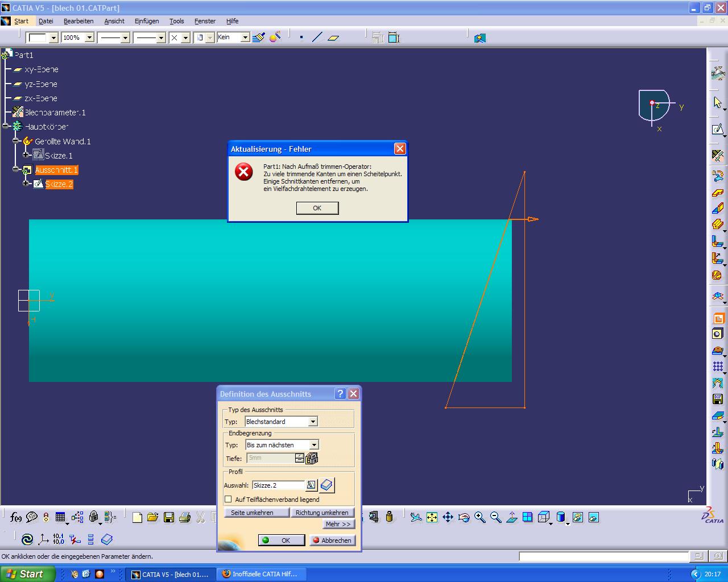This screenshot has width=728, height=582.
Task: Click the Mehr >> button
Action: tap(338, 524)
